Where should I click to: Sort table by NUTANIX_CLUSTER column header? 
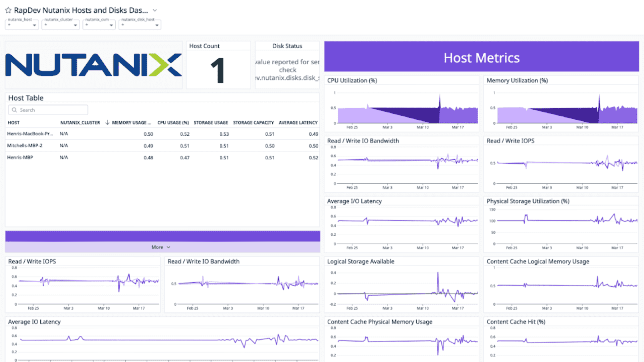(x=80, y=123)
